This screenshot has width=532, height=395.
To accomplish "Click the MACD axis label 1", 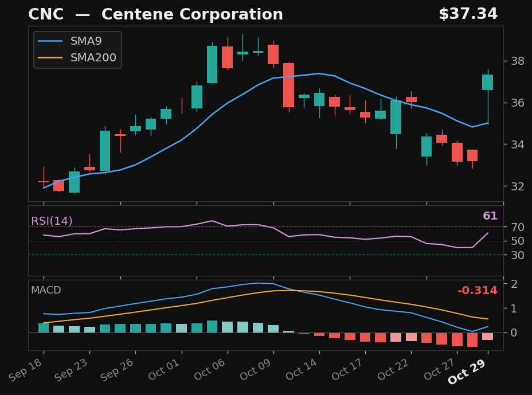I will pyautogui.click(x=514, y=308).
